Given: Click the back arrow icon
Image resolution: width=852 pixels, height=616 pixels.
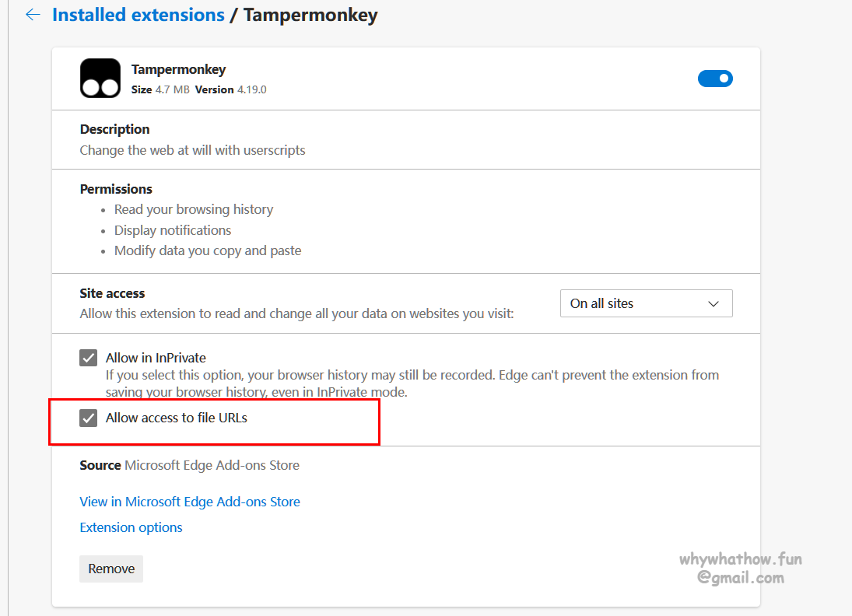Looking at the screenshot, I should [33, 15].
